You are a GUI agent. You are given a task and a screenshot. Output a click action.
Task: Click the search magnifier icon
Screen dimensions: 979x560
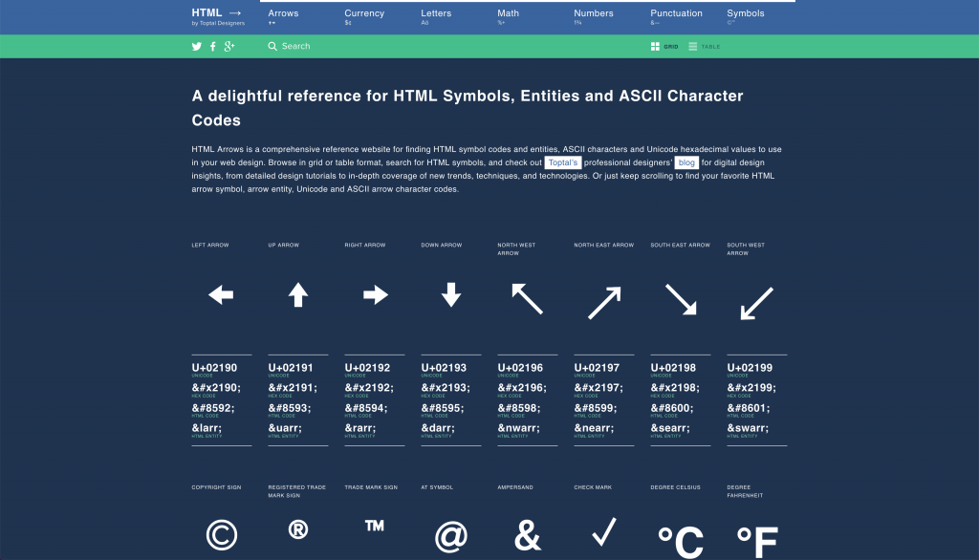click(x=272, y=46)
